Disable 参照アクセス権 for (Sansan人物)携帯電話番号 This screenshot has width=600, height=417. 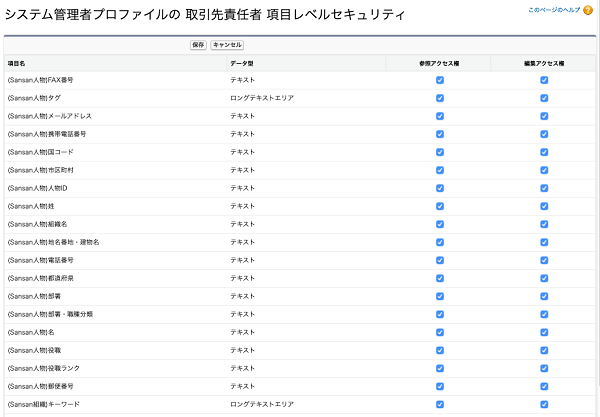point(440,134)
